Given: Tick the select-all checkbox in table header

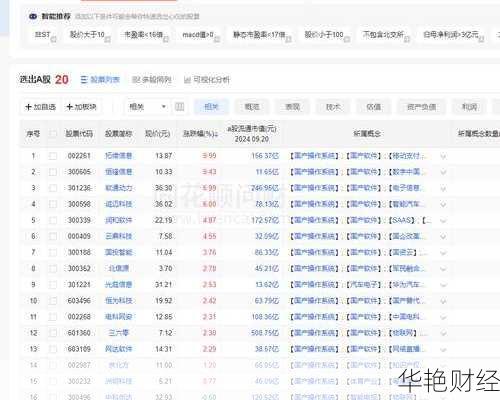Looking at the screenshot, I should (x=53, y=134).
